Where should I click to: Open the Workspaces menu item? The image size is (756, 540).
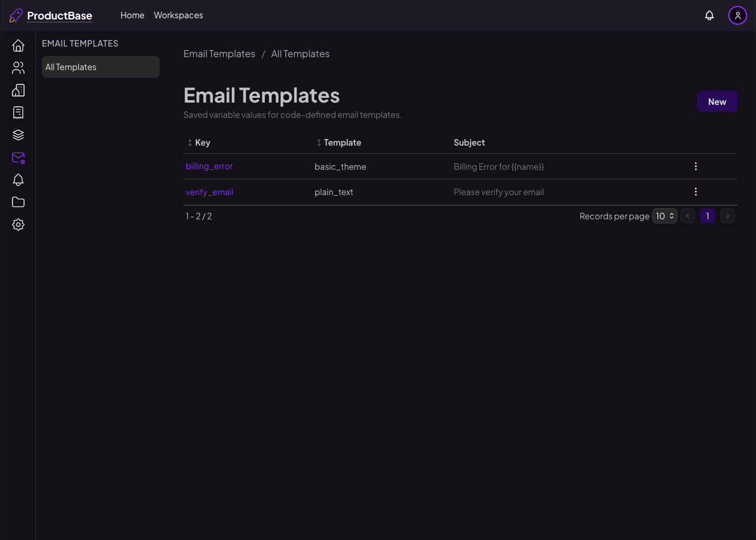[x=179, y=15]
